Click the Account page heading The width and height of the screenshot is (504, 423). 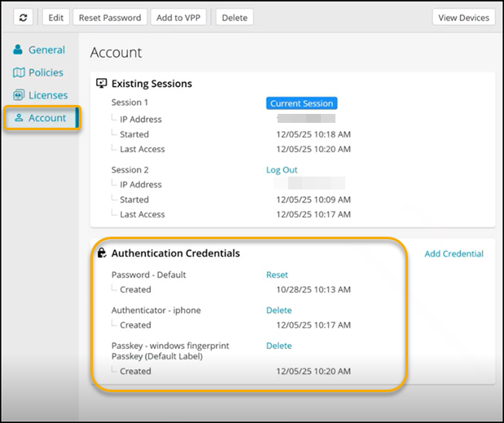(116, 53)
